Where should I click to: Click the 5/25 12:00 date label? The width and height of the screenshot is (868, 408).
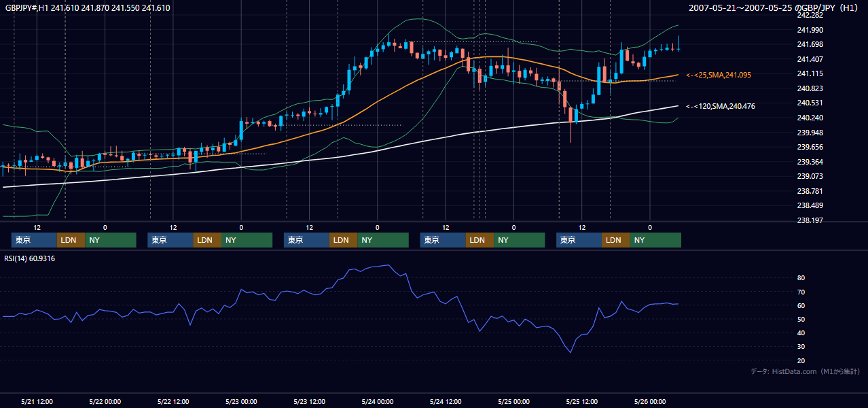click(x=582, y=402)
